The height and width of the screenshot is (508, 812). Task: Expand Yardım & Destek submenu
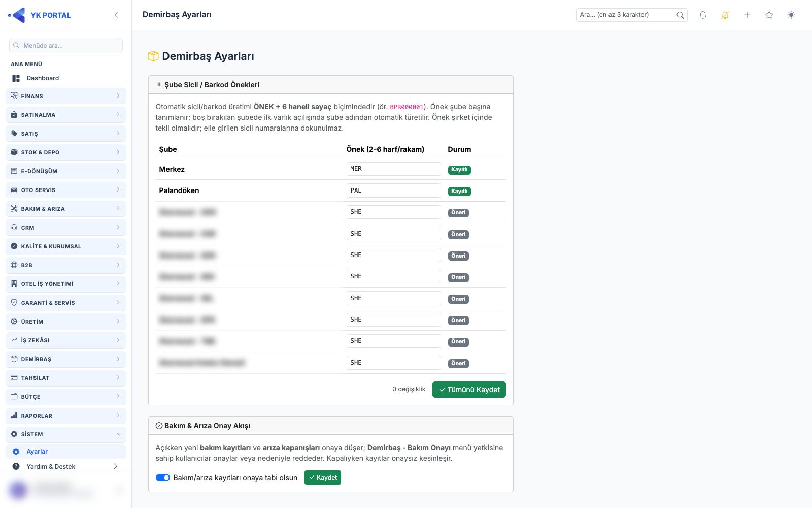coord(66,466)
